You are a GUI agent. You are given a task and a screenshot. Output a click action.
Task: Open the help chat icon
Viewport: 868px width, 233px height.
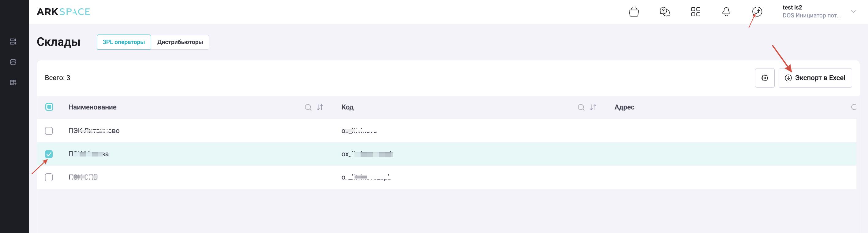[664, 12]
